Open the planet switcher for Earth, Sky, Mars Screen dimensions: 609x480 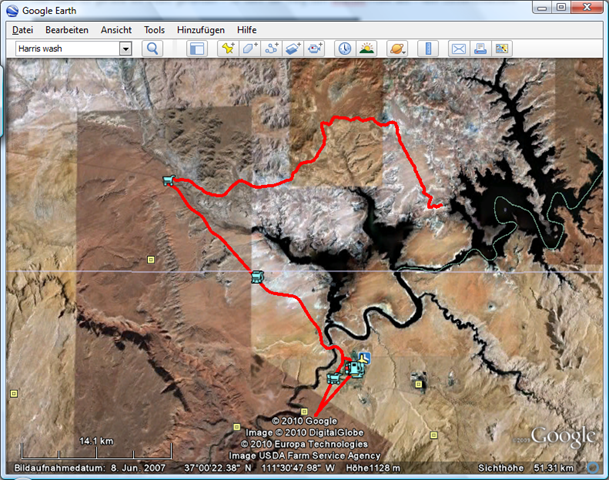(x=397, y=48)
